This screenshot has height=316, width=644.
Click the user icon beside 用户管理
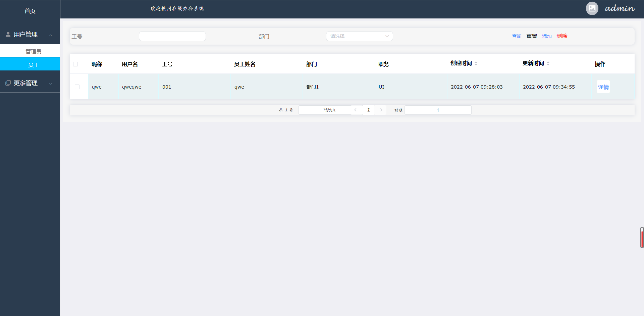pyautogui.click(x=8, y=34)
